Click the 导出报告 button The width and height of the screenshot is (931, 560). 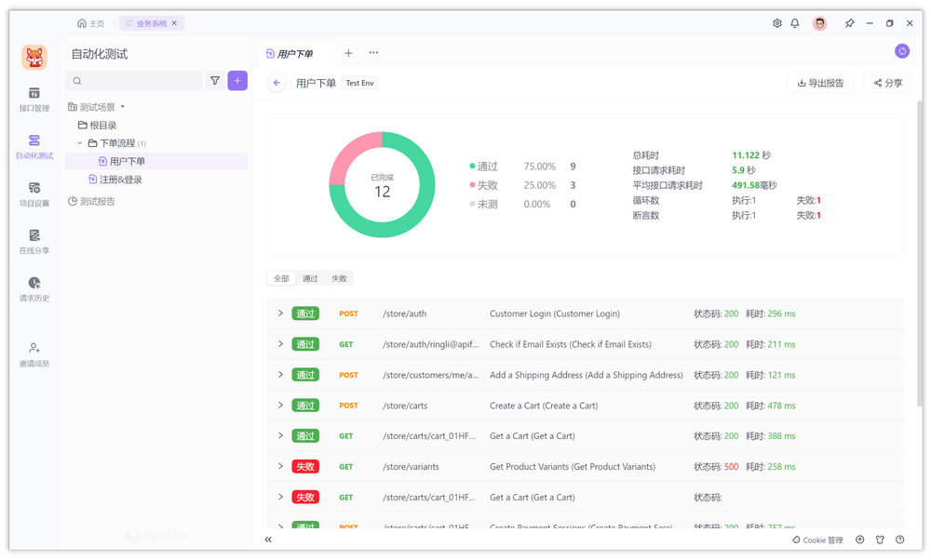pos(821,83)
